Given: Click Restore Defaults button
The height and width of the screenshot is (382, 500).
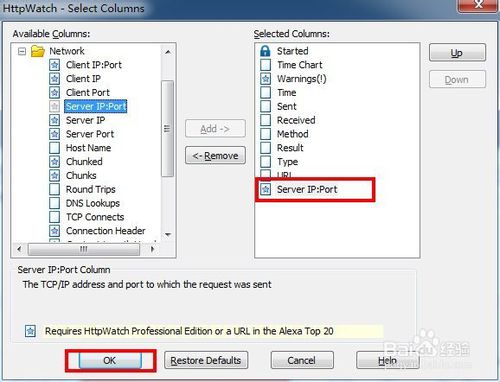Looking at the screenshot, I should [x=206, y=360].
